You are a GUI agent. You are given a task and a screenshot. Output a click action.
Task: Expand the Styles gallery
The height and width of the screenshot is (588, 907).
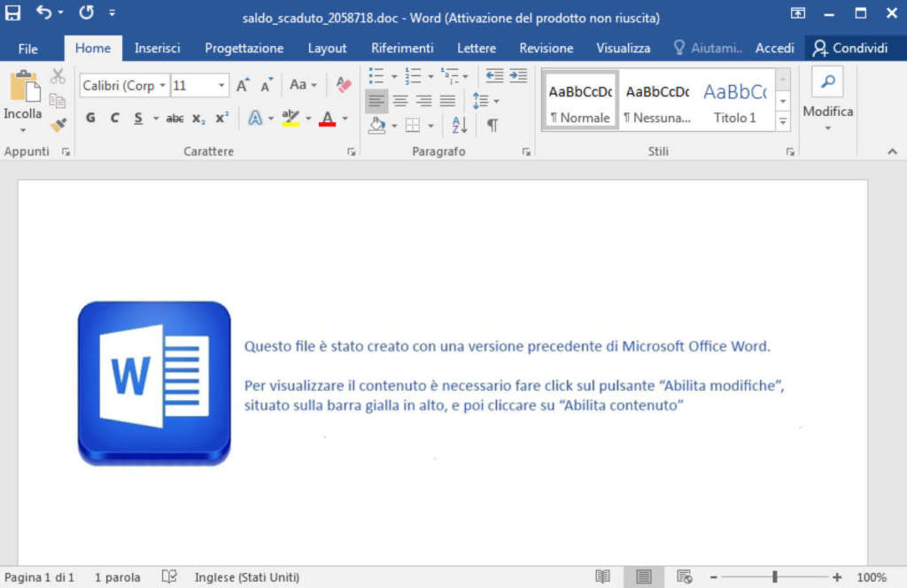tap(782, 121)
